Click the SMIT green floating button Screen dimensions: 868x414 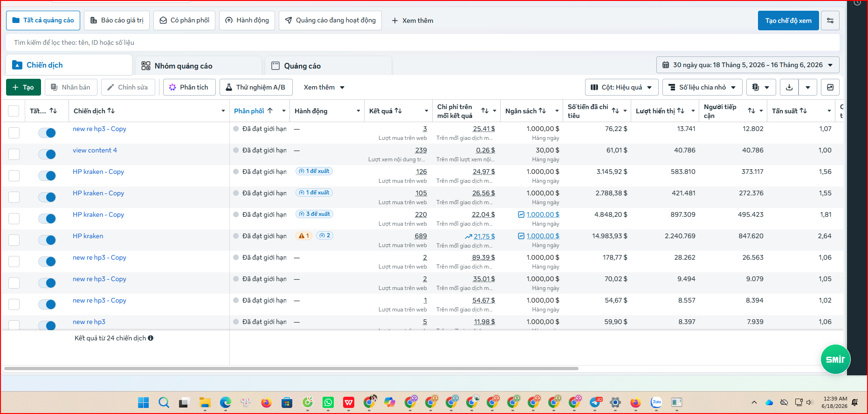(835, 359)
